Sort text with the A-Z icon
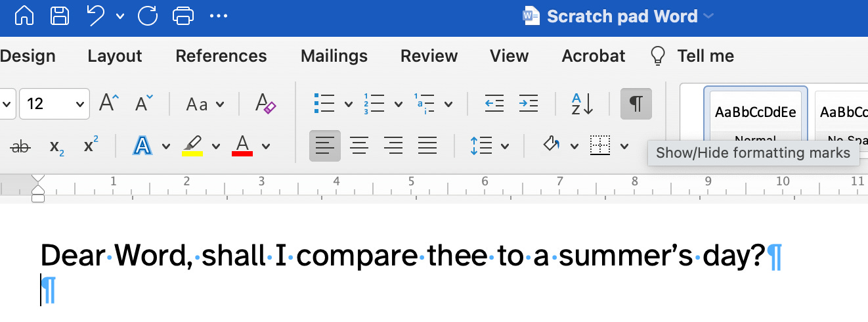The image size is (868, 322). coord(582,103)
